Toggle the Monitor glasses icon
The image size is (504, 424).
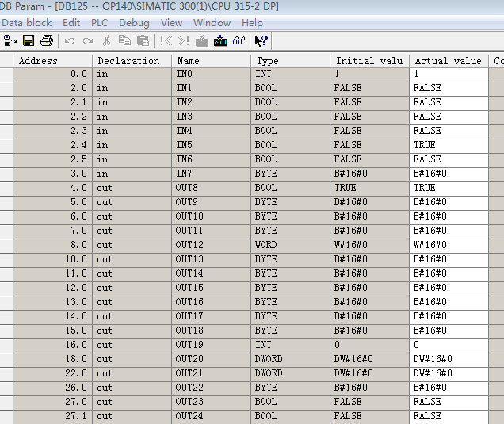239,41
